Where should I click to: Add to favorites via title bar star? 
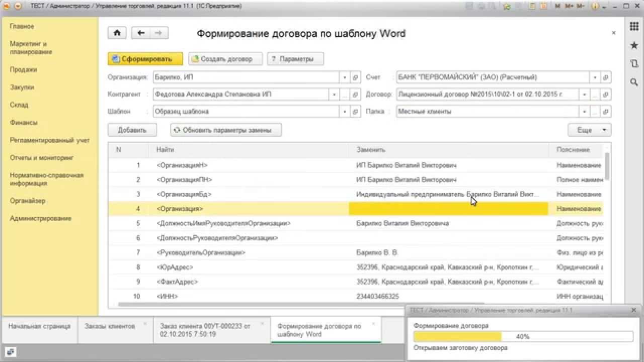point(508,7)
